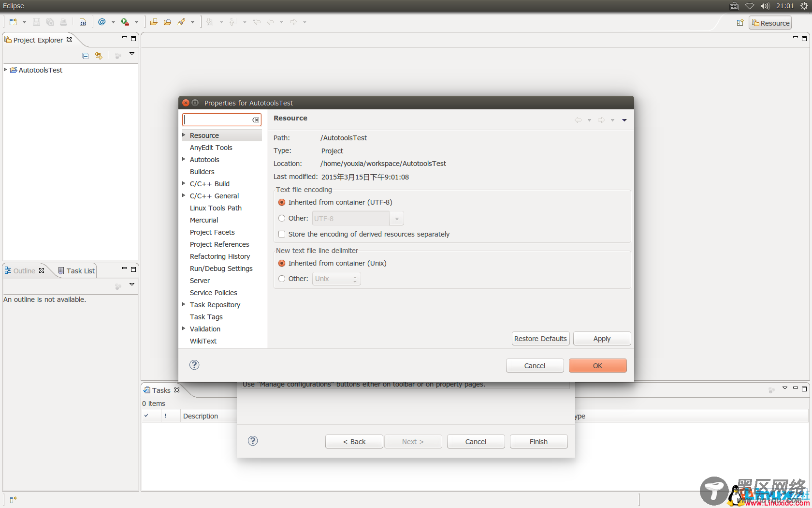Click forward arrow in Resource page header
This screenshot has height=508, width=812.
click(x=601, y=120)
